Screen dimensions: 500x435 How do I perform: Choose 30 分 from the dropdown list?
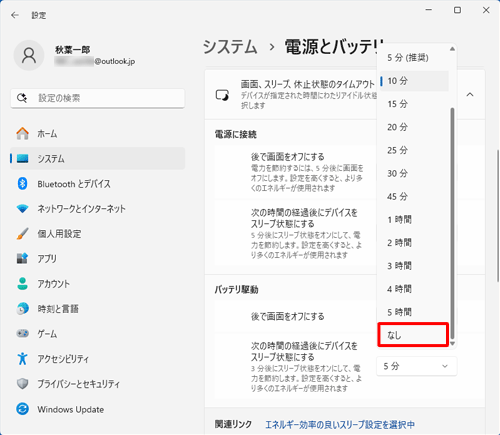pyautogui.click(x=414, y=173)
